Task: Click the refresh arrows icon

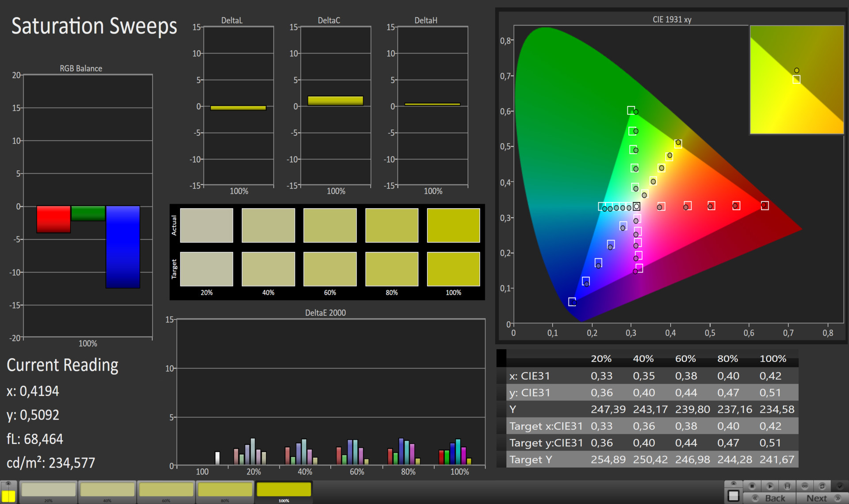Action: [x=822, y=486]
